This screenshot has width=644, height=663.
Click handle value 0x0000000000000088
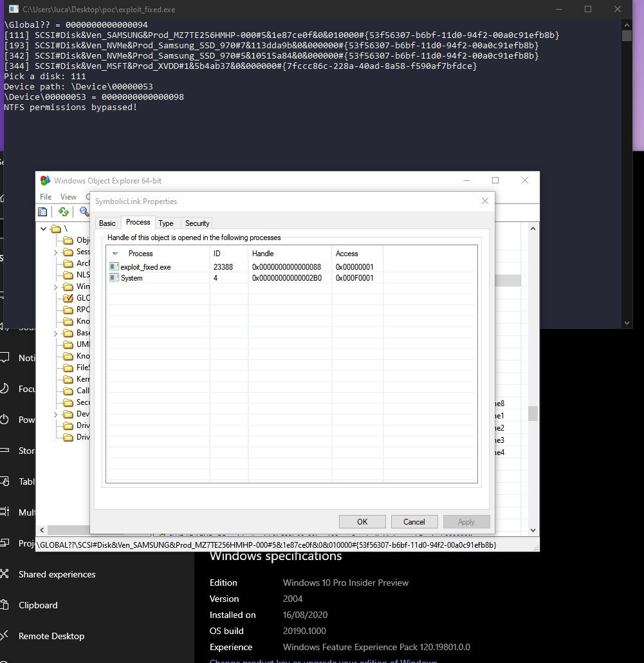coord(286,266)
